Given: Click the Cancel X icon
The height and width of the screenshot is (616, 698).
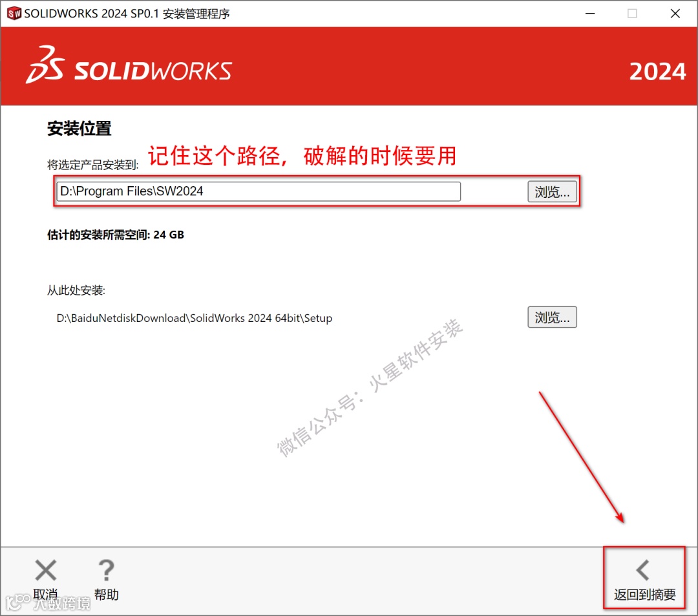Looking at the screenshot, I should (x=45, y=570).
